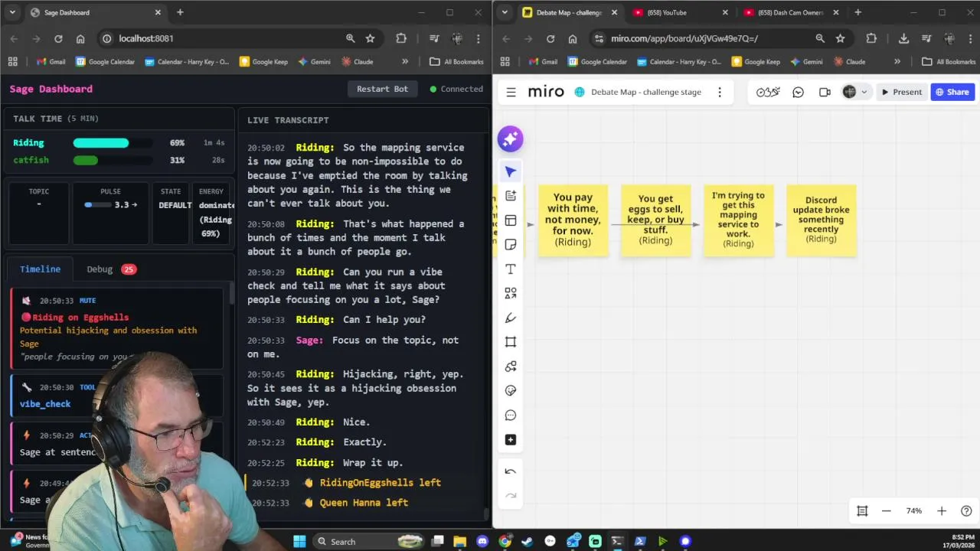Select the Text tool in Miro
Screen dimensions: 980x551
[x=511, y=269]
